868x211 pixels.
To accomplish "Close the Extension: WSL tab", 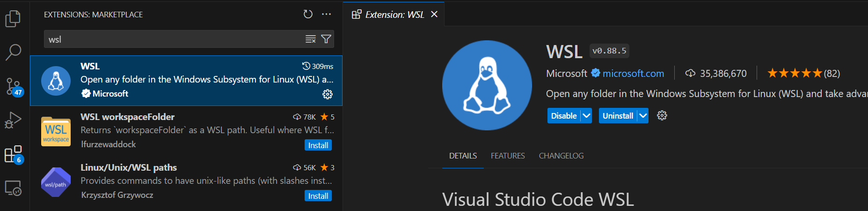I will (x=434, y=15).
